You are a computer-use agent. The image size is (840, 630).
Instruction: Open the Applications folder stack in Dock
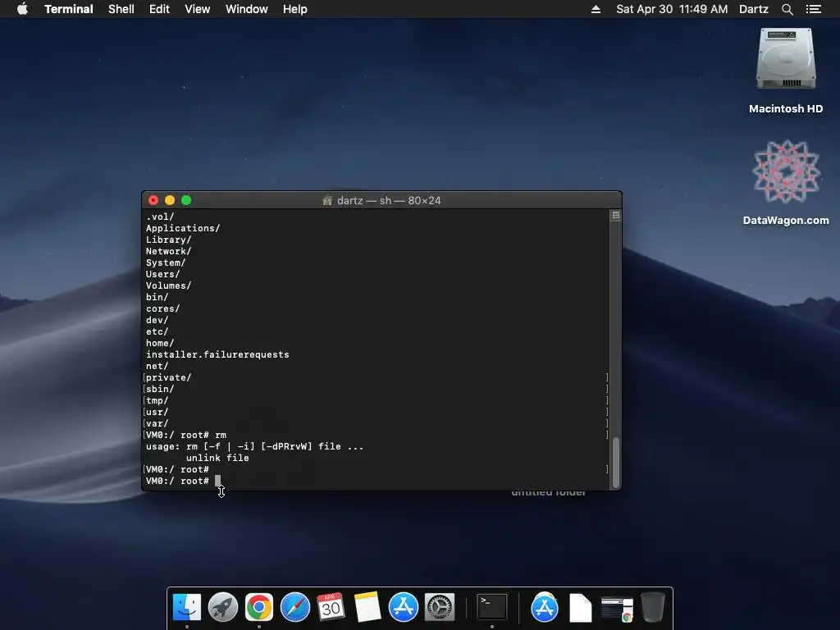pyautogui.click(x=545, y=607)
